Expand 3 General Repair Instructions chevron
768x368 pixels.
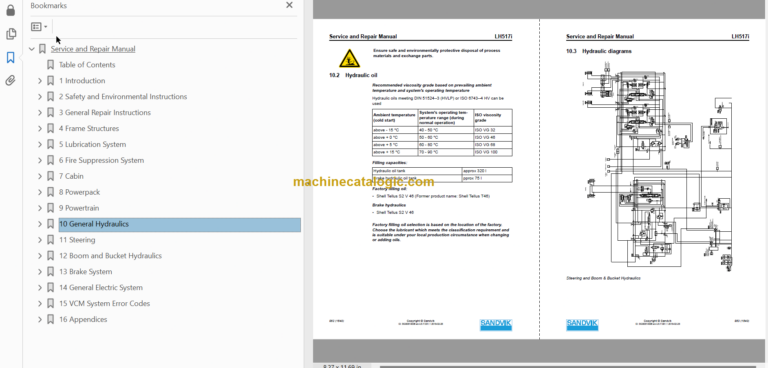[40, 113]
